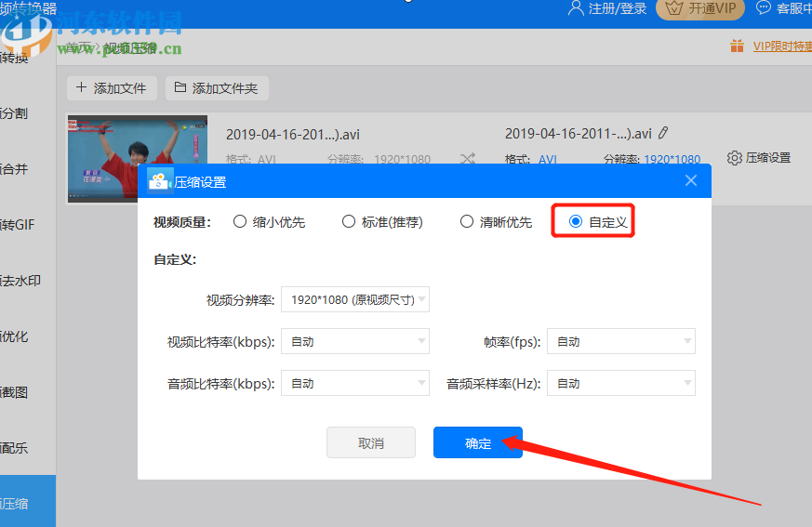Select the 自定义 radio option
The image size is (812, 527).
pos(576,221)
